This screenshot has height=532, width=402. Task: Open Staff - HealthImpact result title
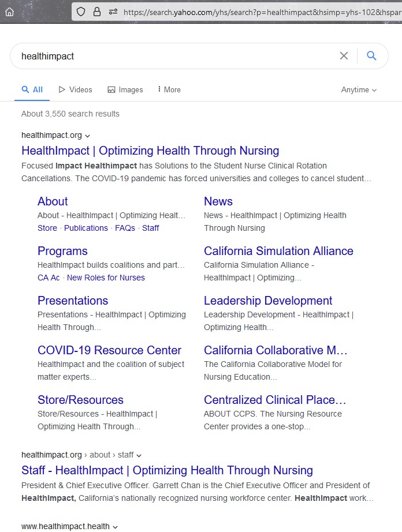[x=167, y=470]
